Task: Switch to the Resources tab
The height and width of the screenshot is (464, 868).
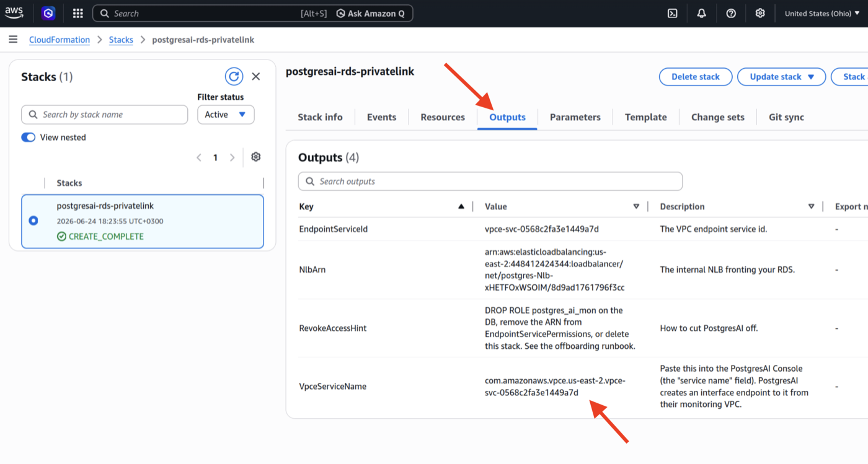Action: coord(443,117)
